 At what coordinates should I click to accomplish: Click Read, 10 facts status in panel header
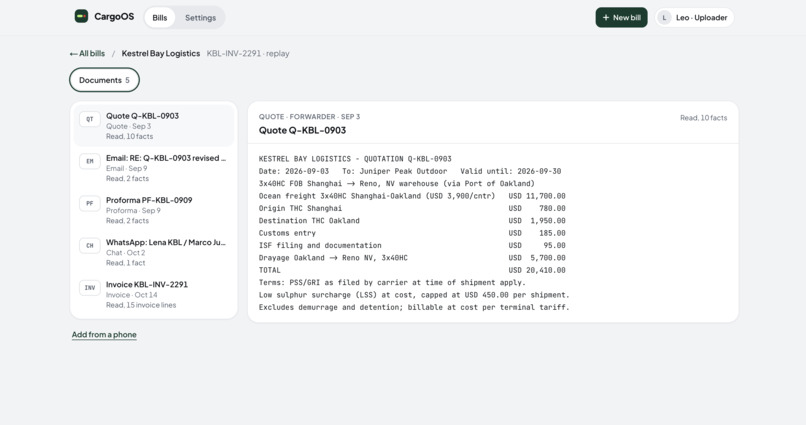click(x=703, y=118)
